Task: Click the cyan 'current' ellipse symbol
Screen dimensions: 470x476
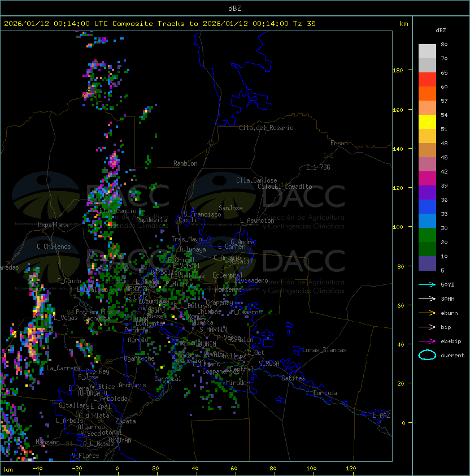Action: click(x=427, y=355)
